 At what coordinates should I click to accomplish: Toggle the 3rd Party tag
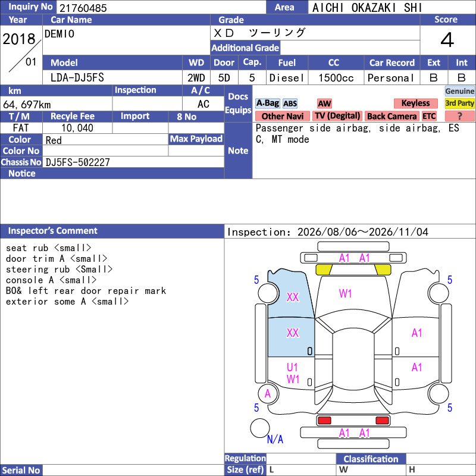pos(459,103)
